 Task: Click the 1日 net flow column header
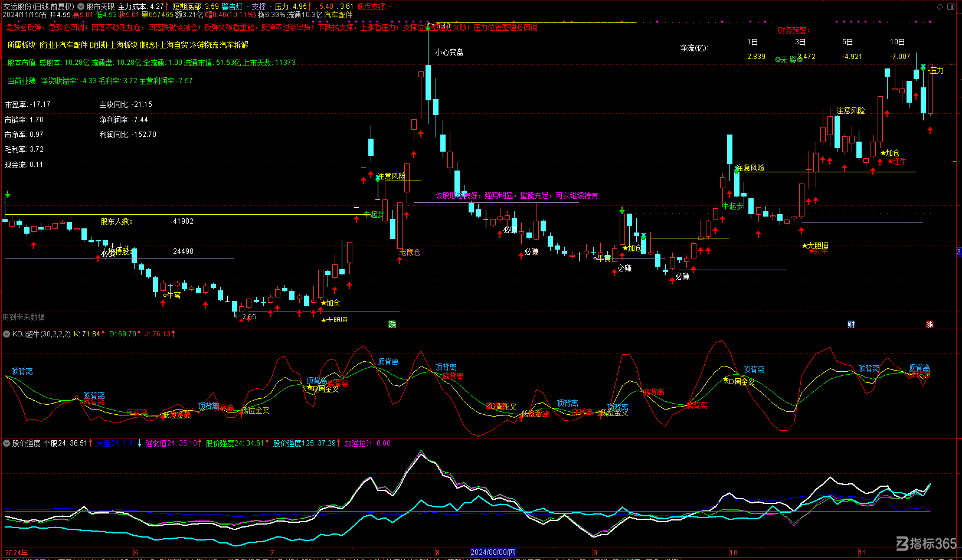click(x=752, y=42)
